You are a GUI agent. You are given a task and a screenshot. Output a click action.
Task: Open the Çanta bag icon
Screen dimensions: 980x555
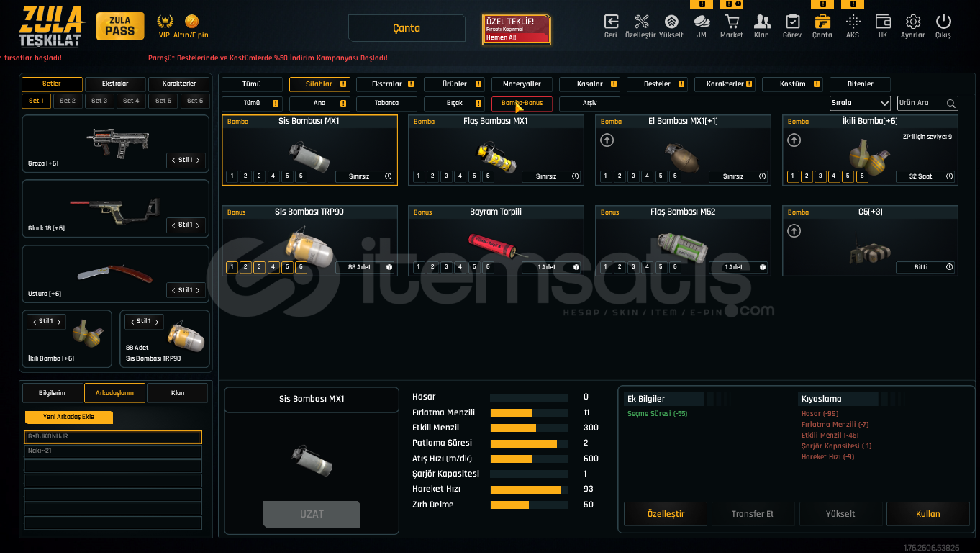tap(822, 22)
